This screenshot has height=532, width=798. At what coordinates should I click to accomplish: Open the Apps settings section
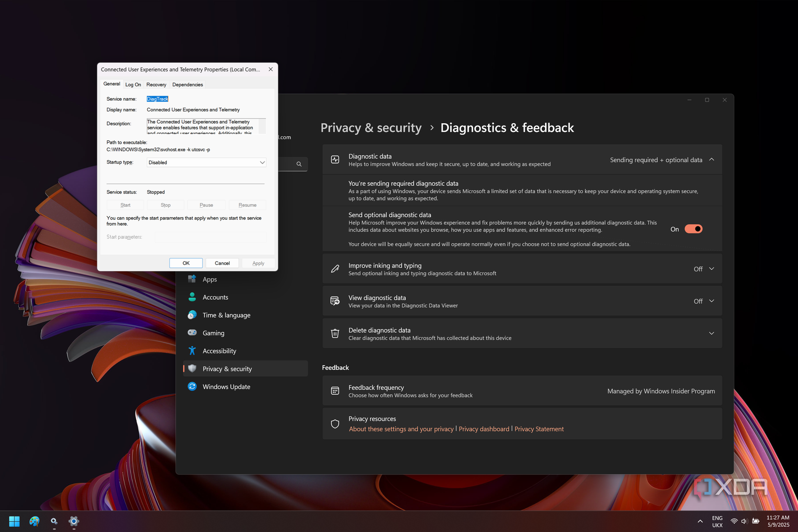210,279
